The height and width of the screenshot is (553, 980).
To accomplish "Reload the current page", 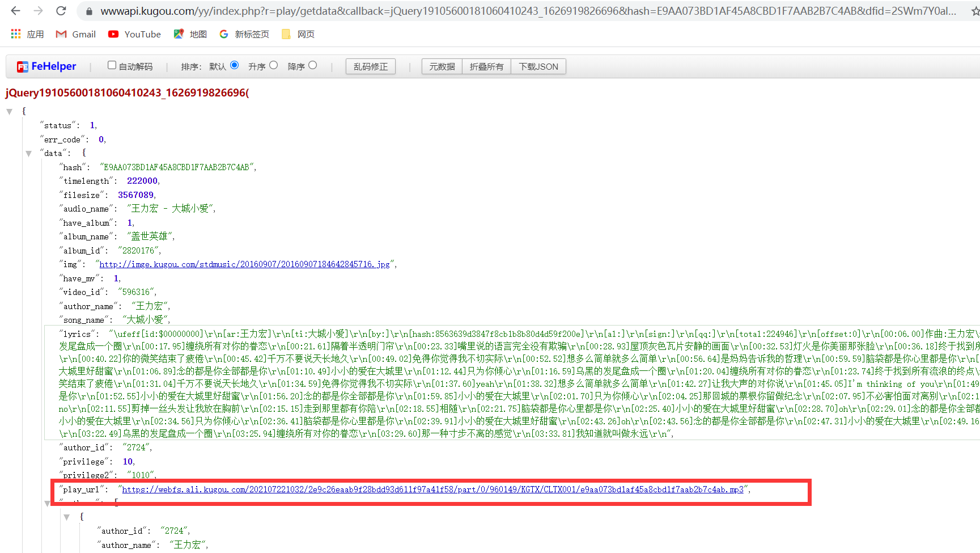I will (61, 11).
